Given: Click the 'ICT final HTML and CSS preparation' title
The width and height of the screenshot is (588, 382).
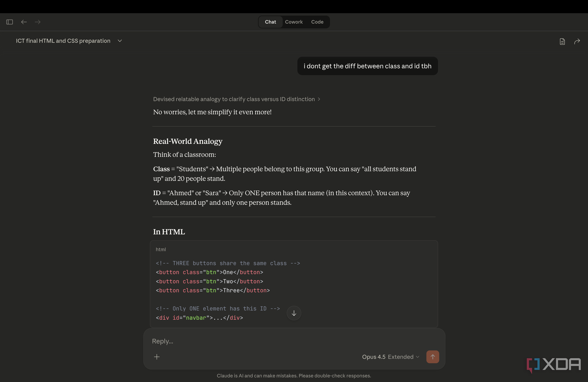Looking at the screenshot, I should (63, 41).
